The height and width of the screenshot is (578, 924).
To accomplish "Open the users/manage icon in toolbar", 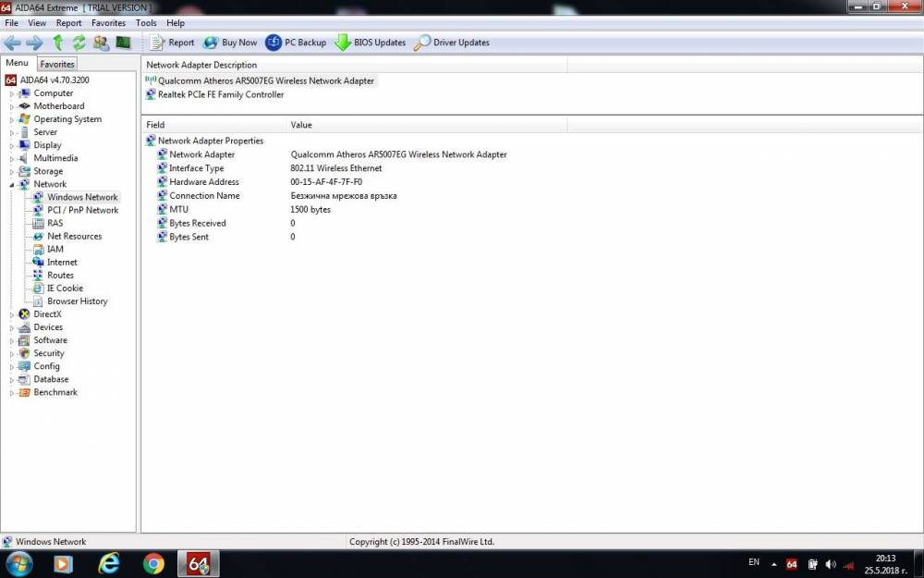I will [x=101, y=43].
